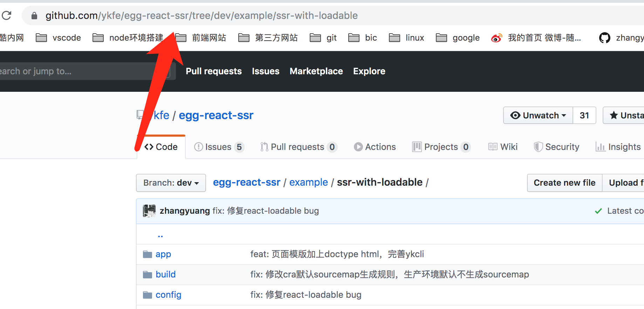Click Create new file button
Image resolution: width=644 pixels, height=309 pixels.
pos(564,183)
